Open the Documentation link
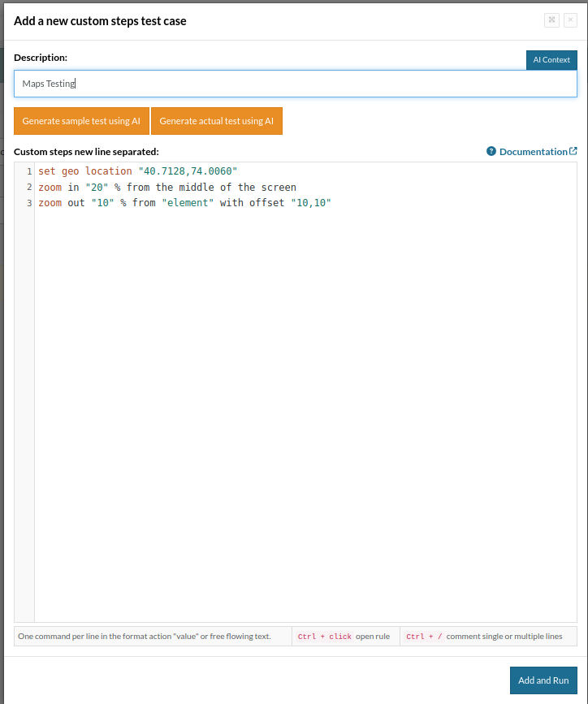 (533, 152)
